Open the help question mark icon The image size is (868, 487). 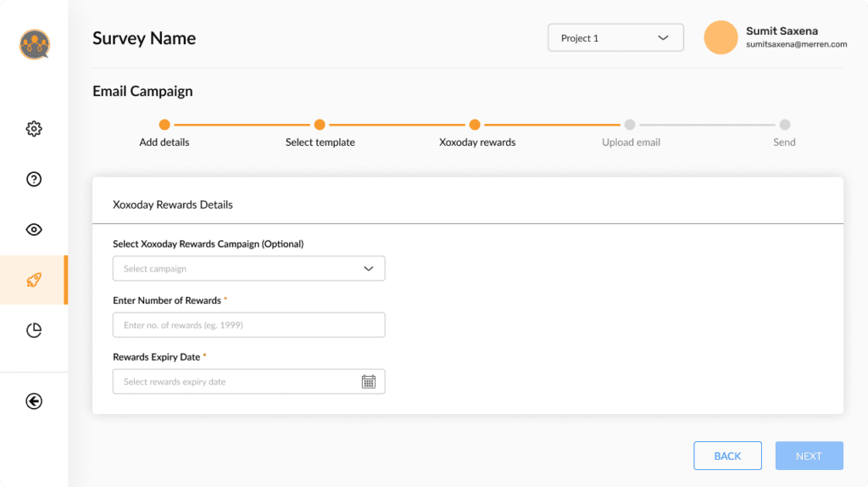34,179
